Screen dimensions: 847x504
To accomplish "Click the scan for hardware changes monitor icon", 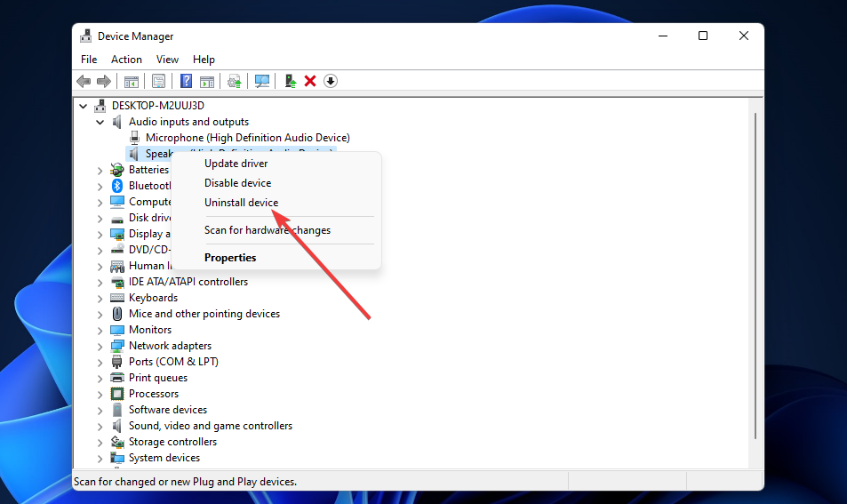I will (x=262, y=81).
